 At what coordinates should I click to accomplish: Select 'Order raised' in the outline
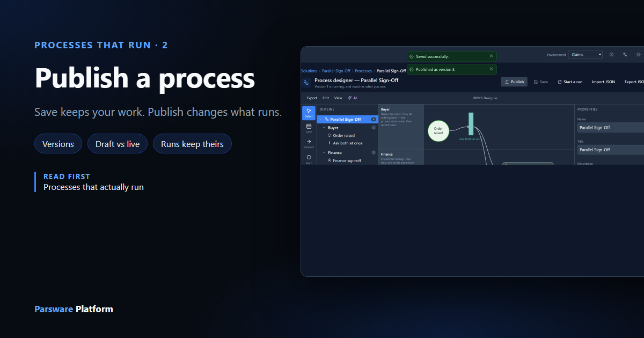click(344, 136)
